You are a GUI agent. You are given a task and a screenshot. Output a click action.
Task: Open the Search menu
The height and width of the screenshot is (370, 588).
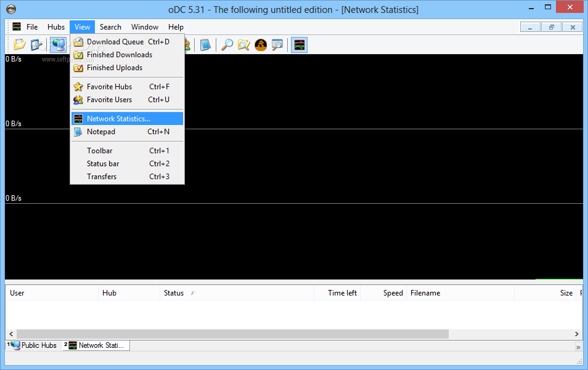click(110, 27)
